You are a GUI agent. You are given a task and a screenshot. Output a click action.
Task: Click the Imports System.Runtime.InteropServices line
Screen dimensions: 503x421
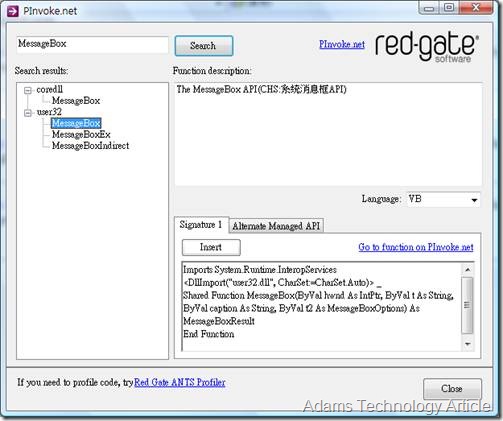[260, 269]
